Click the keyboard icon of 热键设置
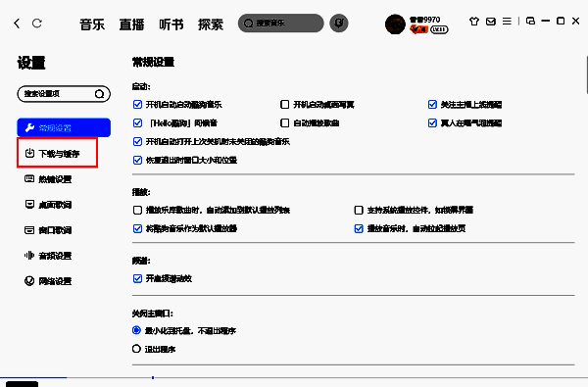 pos(29,179)
